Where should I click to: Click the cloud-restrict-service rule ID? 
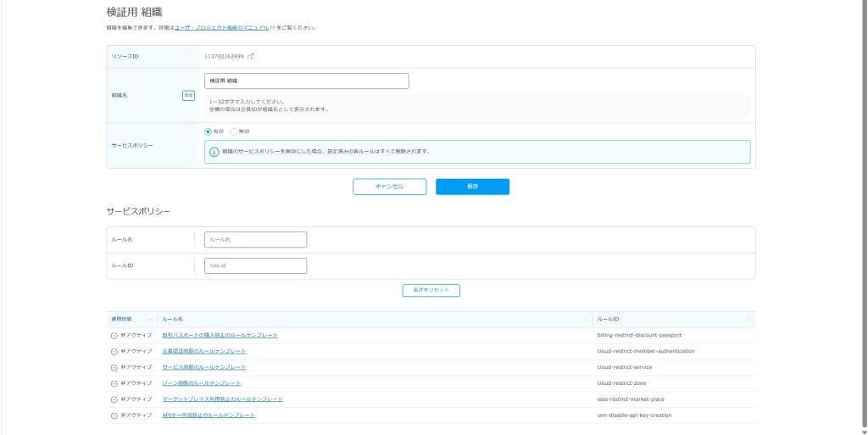[625, 367]
